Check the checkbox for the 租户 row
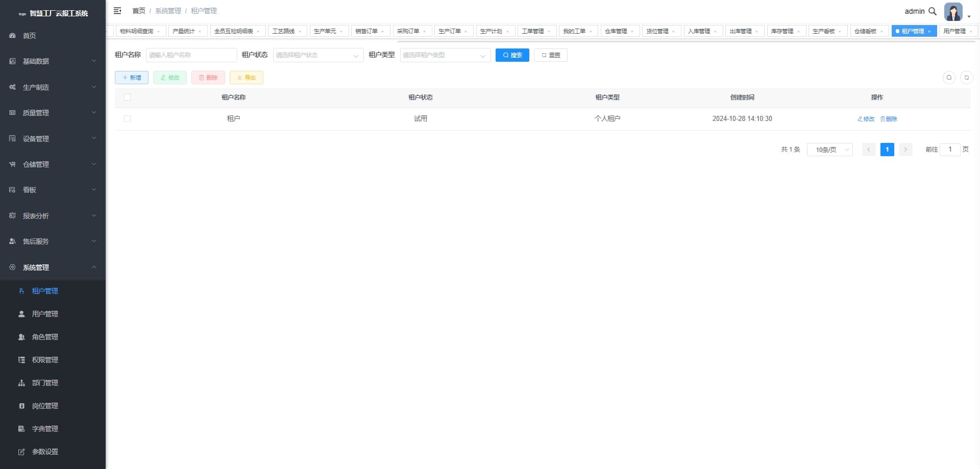 [127, 119]
